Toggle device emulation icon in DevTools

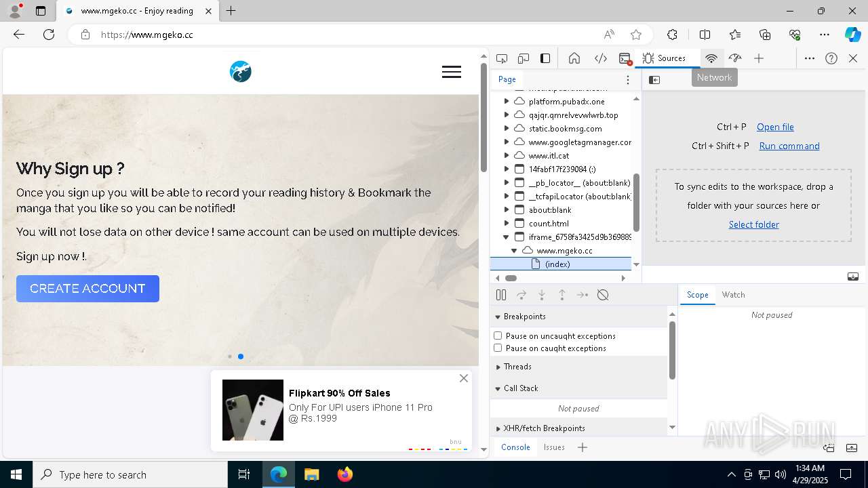pos(524,58)
